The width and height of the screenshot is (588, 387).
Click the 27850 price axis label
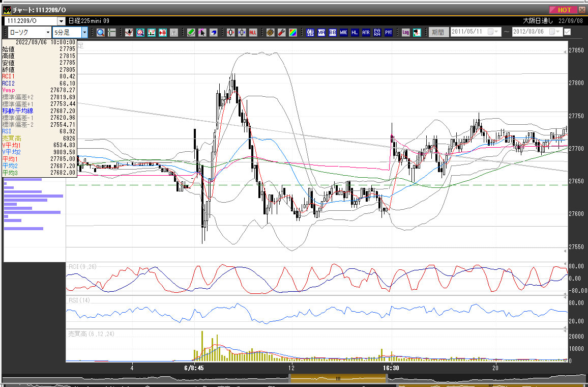pyautogui.click(x=576, y=51)
